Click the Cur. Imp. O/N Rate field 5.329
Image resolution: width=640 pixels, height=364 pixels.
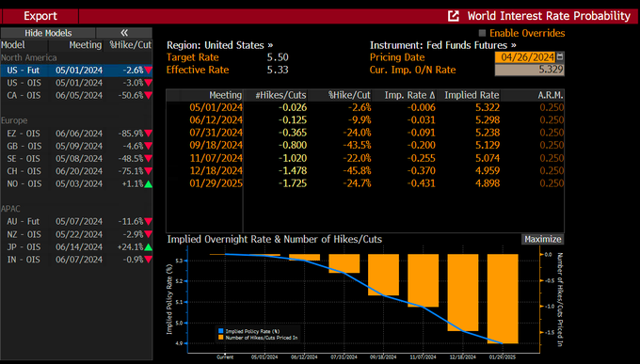click(529, 70)
